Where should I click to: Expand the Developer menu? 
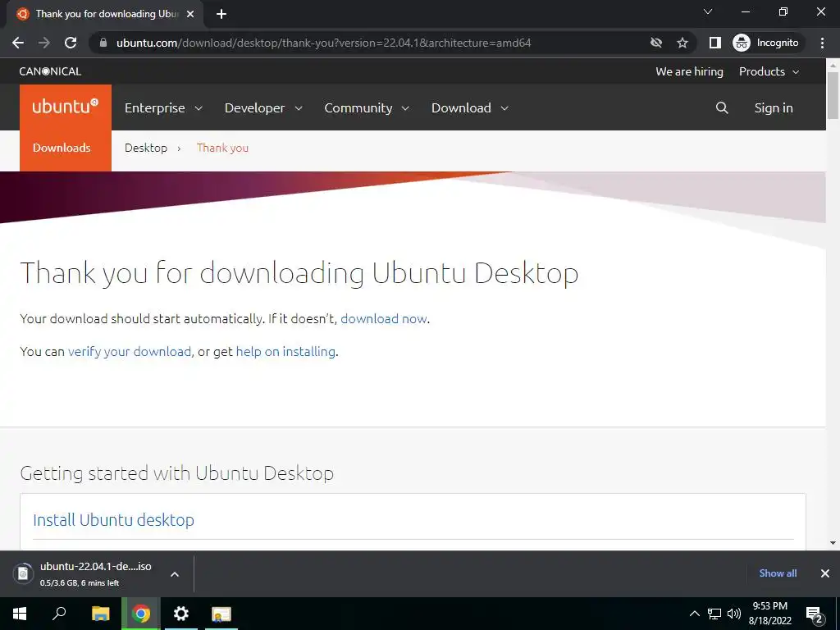point(263,107)
